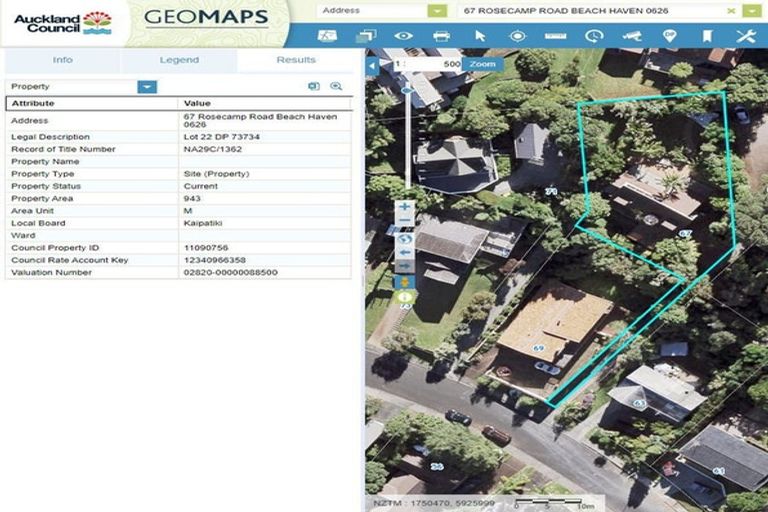The width and height of the screenshot is (768, 512).
Task: Click the house number 61 label on map
Action: pos(719,471)
